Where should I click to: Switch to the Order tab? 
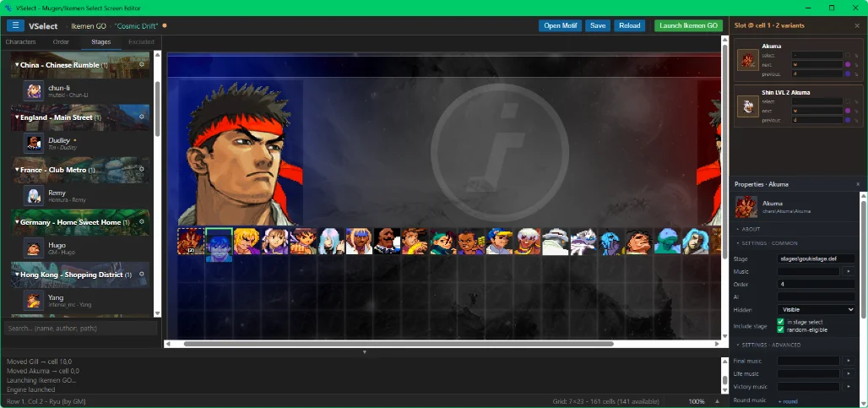tap(61, 42)
